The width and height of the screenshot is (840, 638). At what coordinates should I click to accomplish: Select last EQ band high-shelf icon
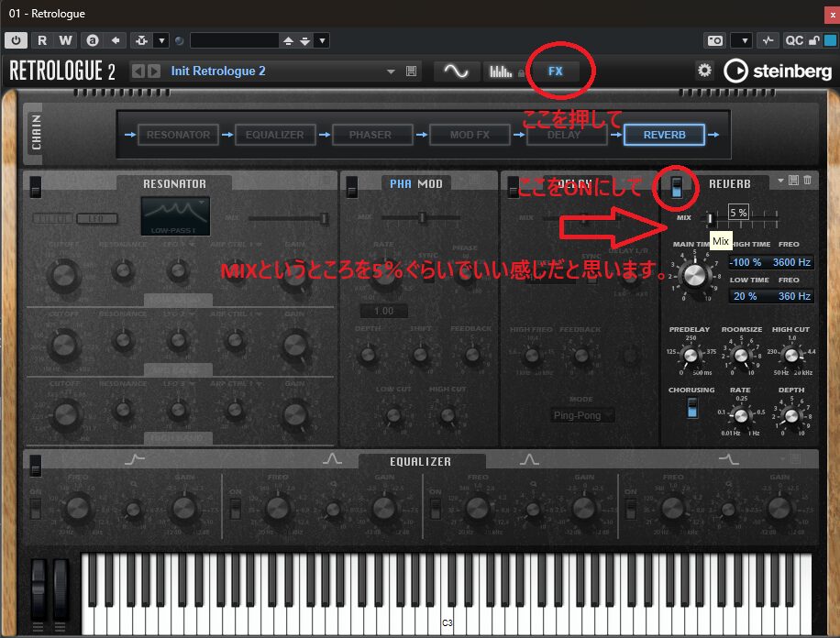pos(728,459)
